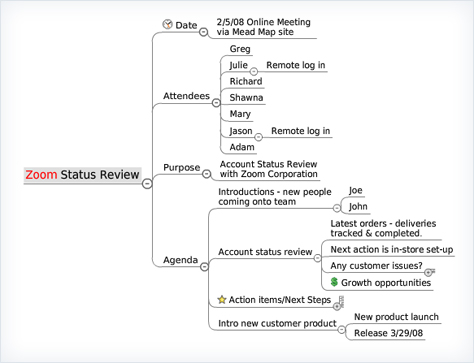Click the yellow star icon on Action items
Screen dimensions: 474x363
point(222,299)
